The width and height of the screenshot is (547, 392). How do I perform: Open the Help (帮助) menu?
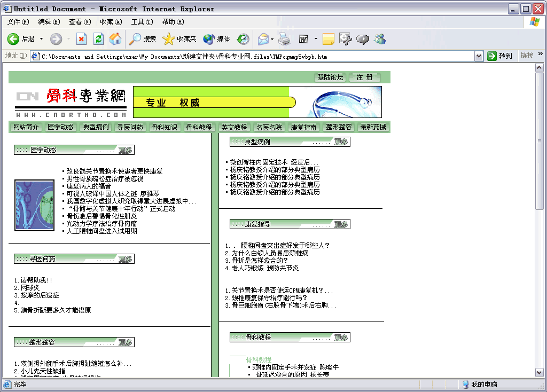click(173, 22)
